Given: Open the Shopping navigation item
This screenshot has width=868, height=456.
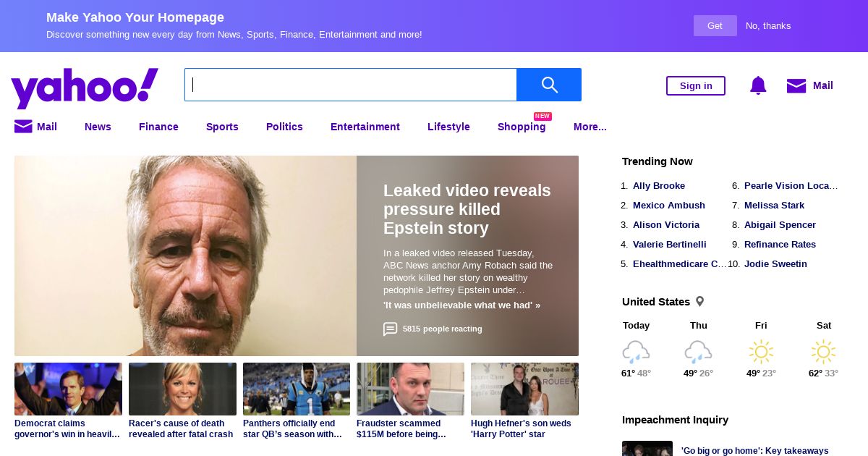Looking at the screenshot, I should coord(522,127).
